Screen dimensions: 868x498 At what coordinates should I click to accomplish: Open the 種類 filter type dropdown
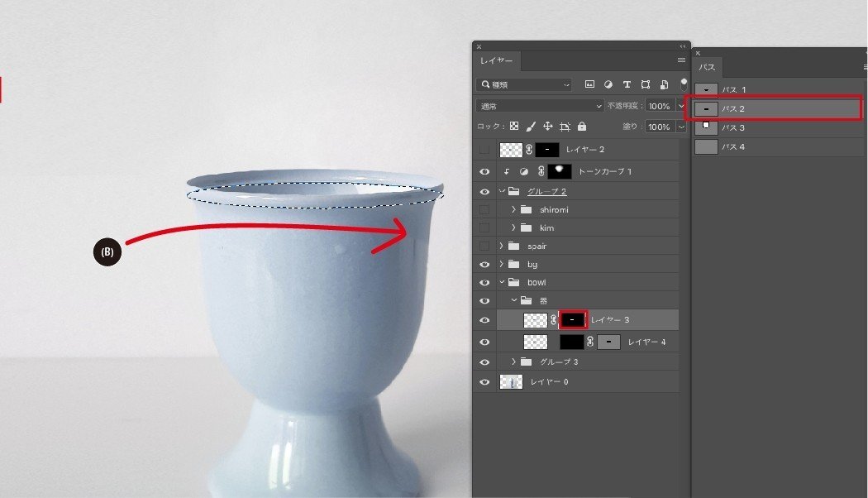point(523,84)
